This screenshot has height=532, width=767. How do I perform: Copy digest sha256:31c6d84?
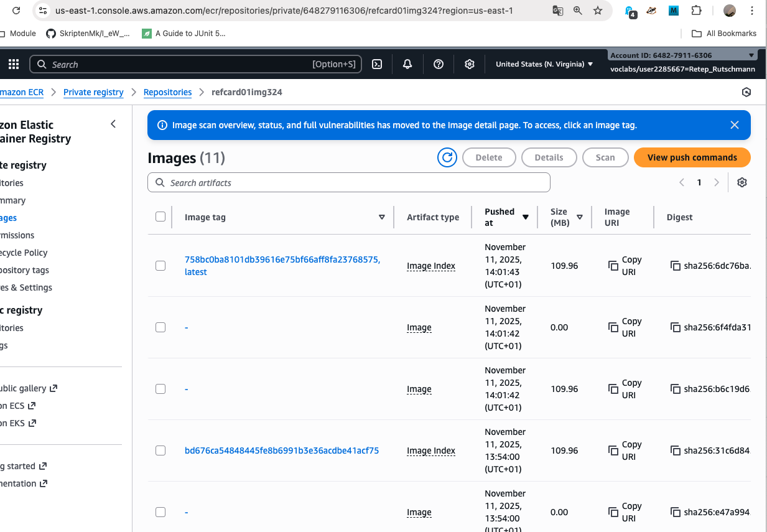676,450
